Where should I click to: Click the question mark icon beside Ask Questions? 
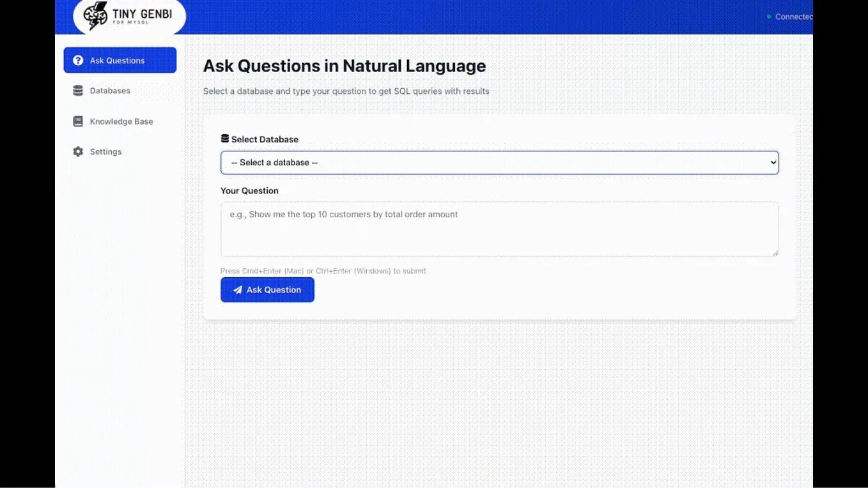point(78,60)
